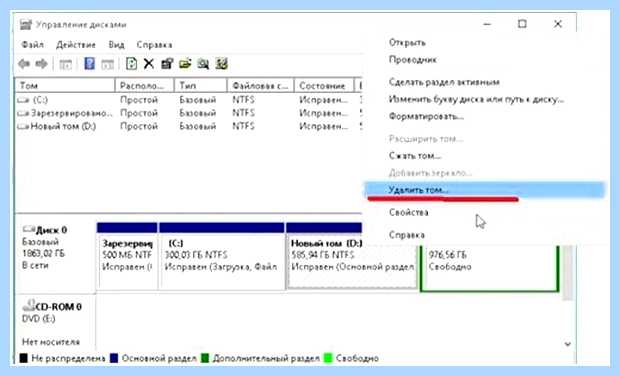This screenshot has width=620, height=376.
Task: Click the Refresh toolbar icon
Action: (x=131, y=64)
